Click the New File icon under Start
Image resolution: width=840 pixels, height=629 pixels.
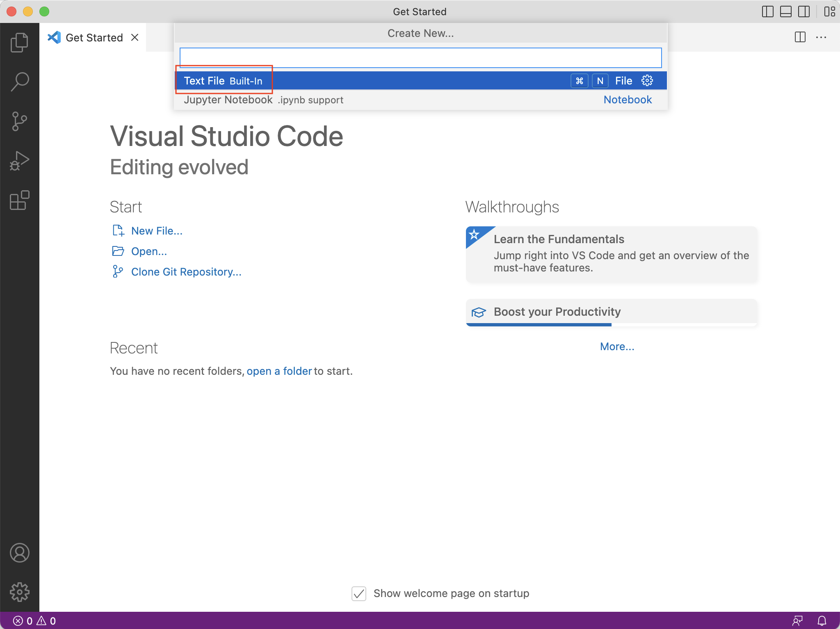pyautogui.click(x=118, y=230)
